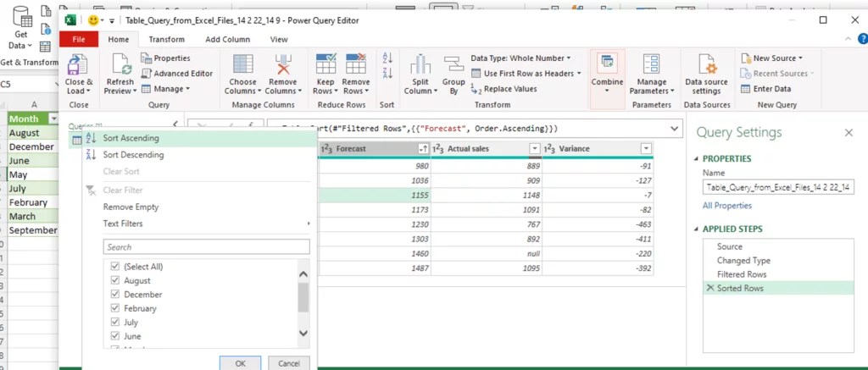The image size is (868, 370).
Task: Click the smiley feedback icon
Action: (93, 20)
